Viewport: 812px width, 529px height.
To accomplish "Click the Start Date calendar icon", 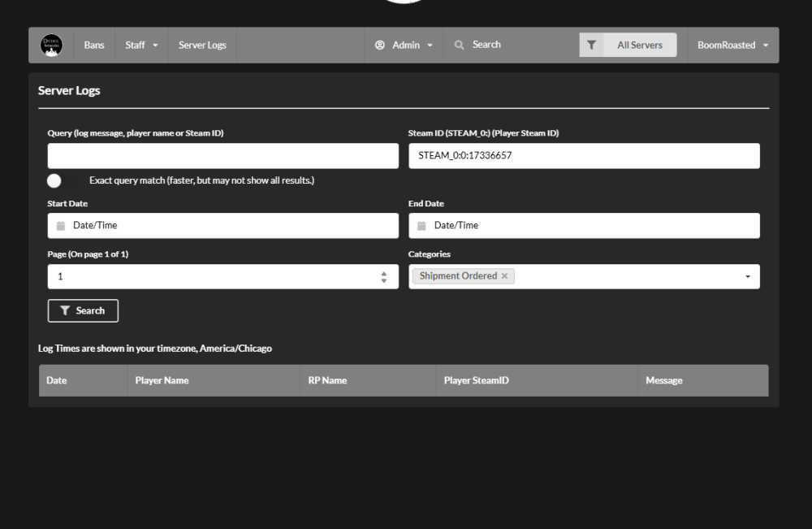I will (60, 226).
